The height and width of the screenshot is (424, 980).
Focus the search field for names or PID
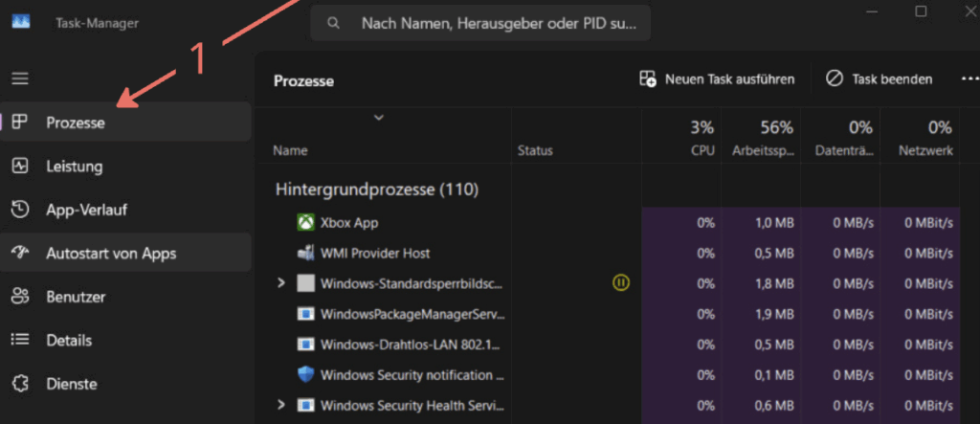pos(480,23)
